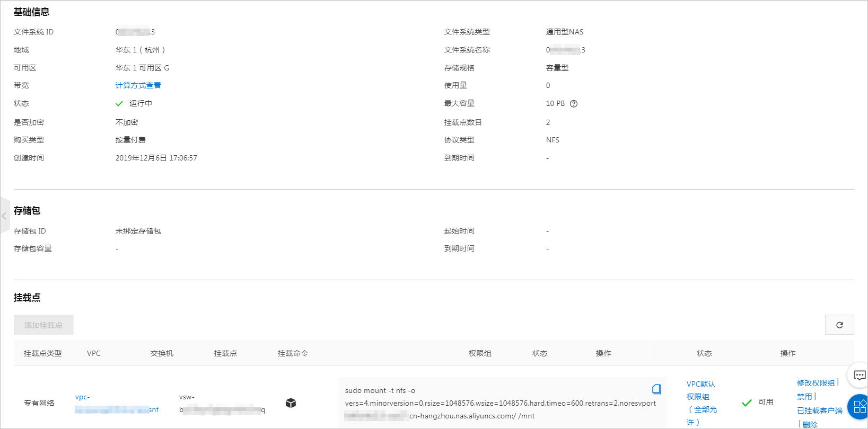Screen dimensions: 868x429
Task: Click the 华东 1（杭州） region value
Action: [141, 50]
